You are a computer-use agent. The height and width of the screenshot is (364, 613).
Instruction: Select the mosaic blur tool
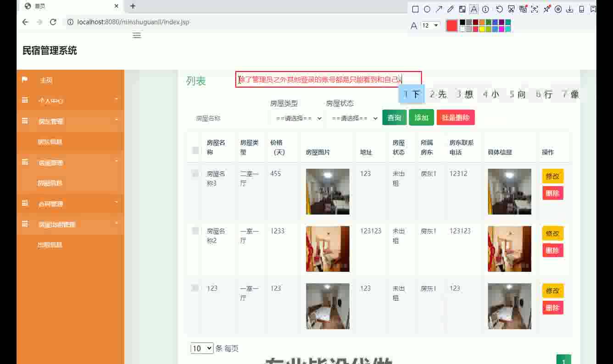[x=462, y=9]
